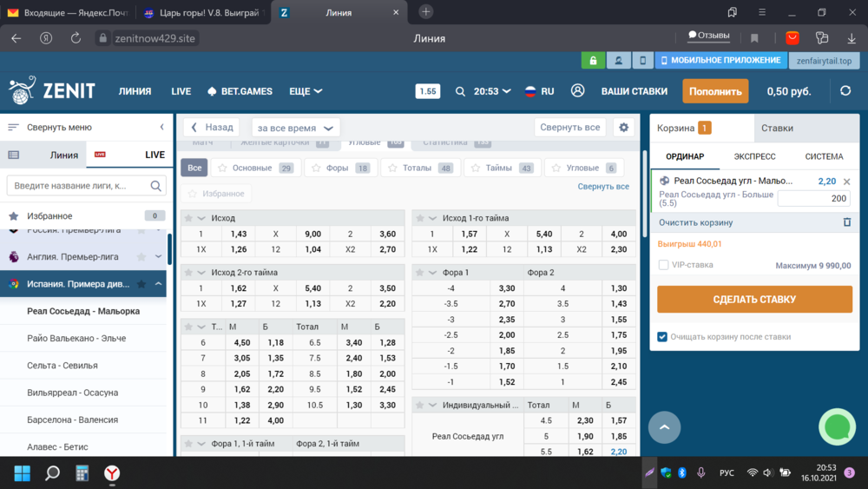Open the Ставки tab in basket
The height and width of the screenshot is (489, 868).
coord(806,128)
